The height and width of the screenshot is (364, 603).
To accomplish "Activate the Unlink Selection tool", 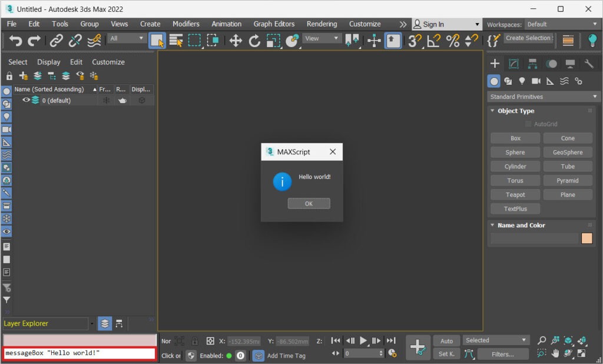I will (x=75, y=41).
